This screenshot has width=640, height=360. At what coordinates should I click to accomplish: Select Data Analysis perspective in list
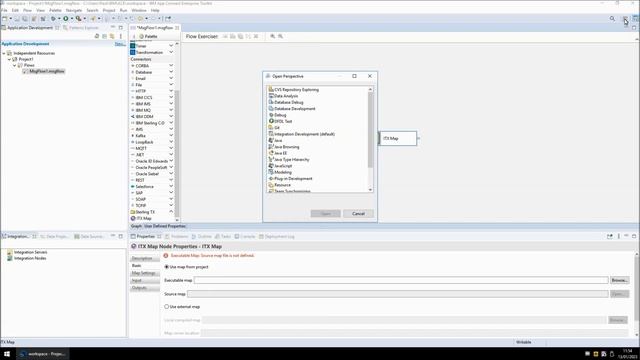click(x=286, y=96)
